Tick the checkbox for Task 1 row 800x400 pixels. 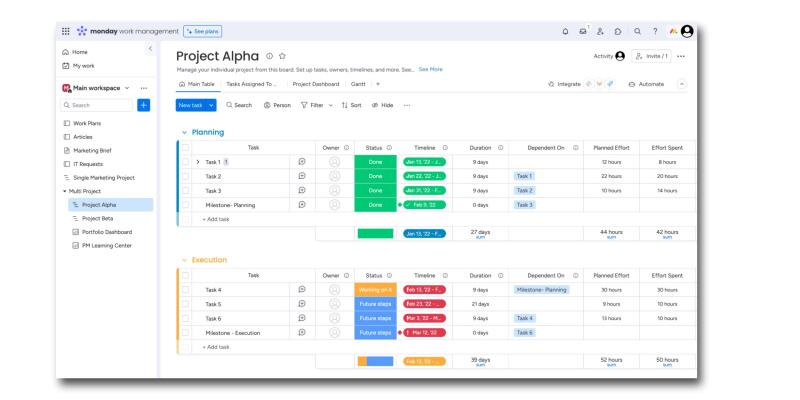(185, 162)
